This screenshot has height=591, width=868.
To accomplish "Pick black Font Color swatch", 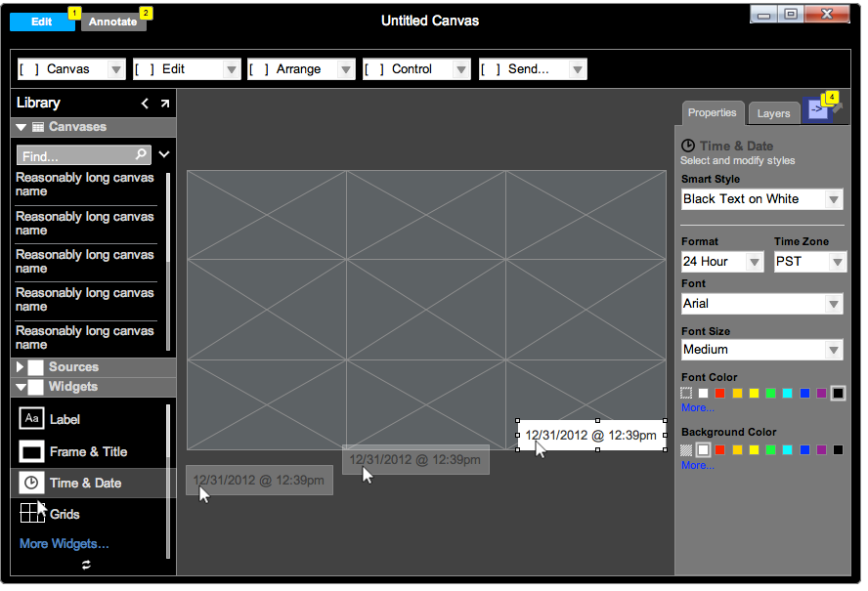I will tap(838, 394).
